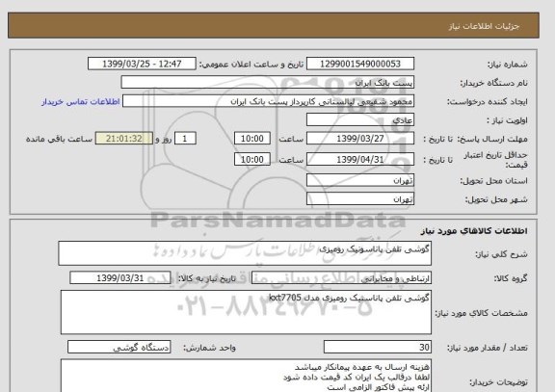Screen dimensions: 555x392
Task: Click the delivery city field تهران
Action: pyautogui.click(x=360, y=199)
